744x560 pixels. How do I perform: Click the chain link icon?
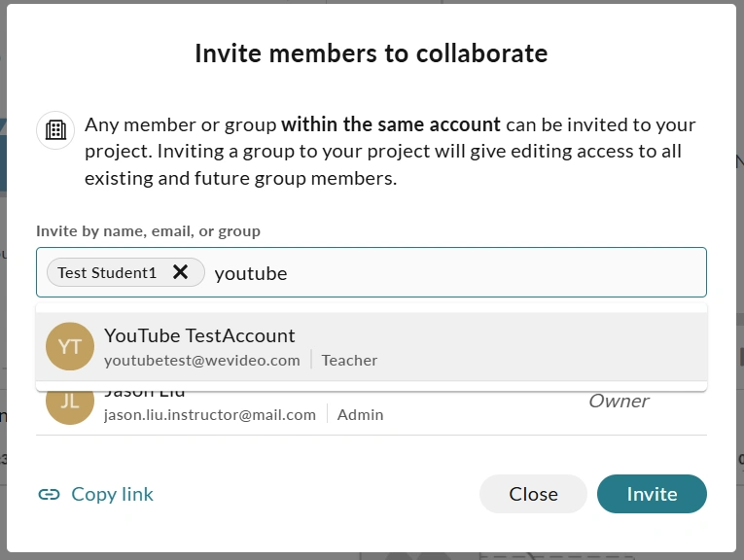click(49, 495)
